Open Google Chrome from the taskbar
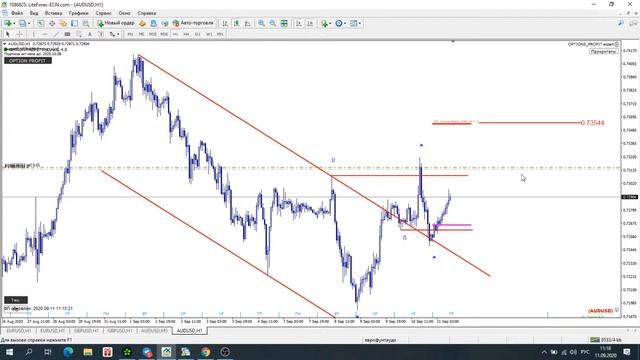 [205, 352]
